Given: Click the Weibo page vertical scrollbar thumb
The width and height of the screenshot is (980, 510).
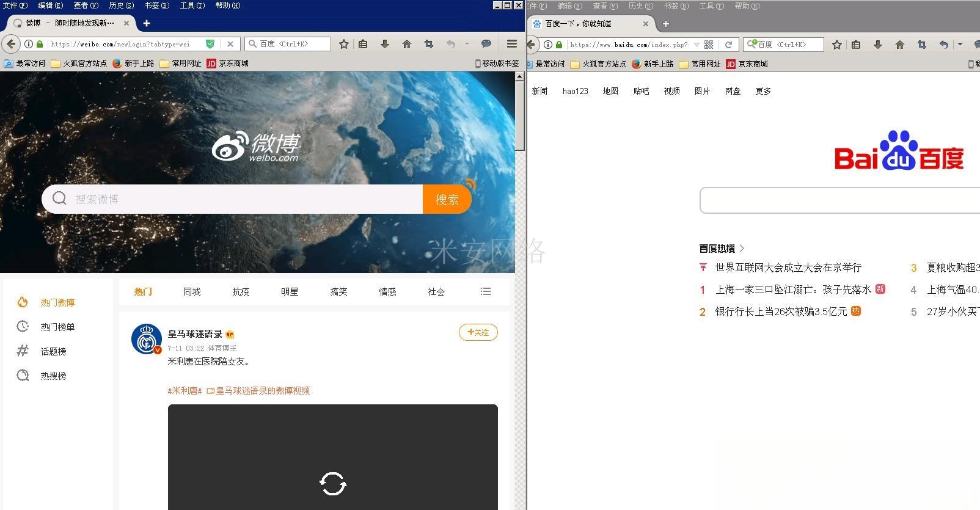Looking at the screenshot, I should click(519, 116).
